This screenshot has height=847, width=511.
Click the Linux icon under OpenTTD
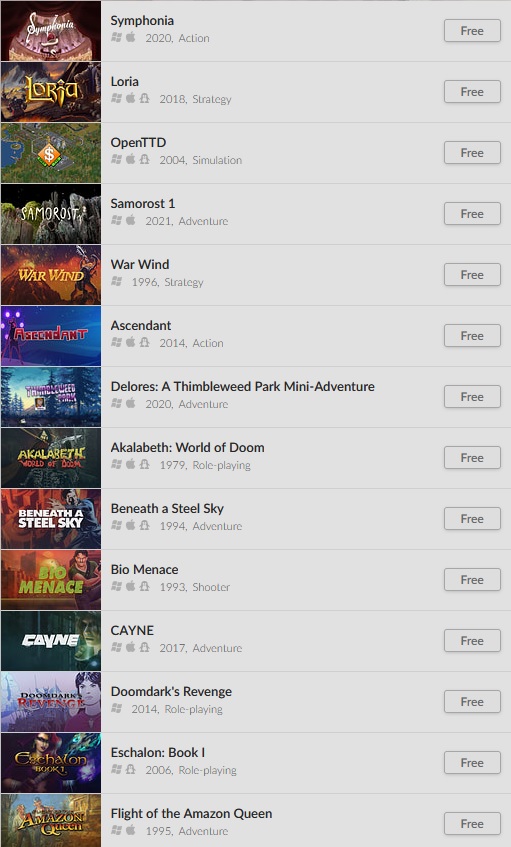coord(144,159)
